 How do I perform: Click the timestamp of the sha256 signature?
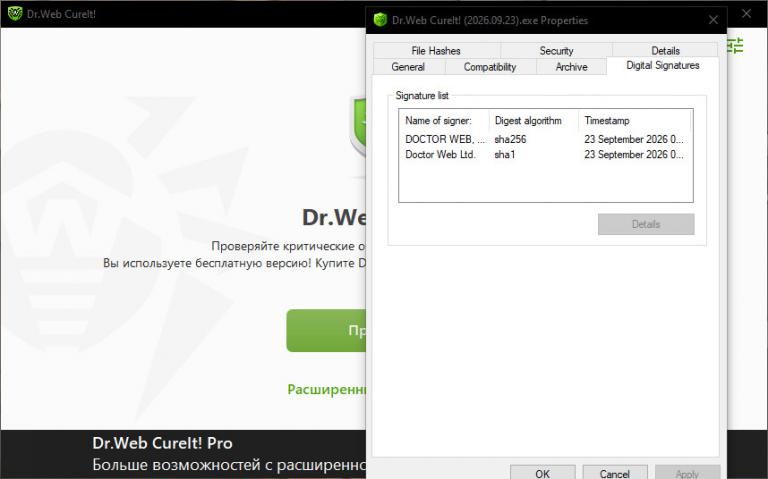(x=634, y=139)
